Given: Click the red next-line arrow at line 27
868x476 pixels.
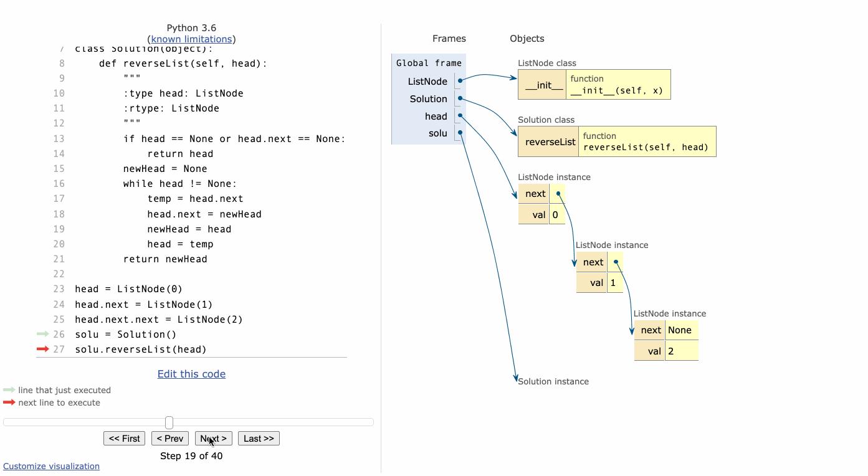Looking at the screenshot, I should pyautogui.click(x=42, y=349).
